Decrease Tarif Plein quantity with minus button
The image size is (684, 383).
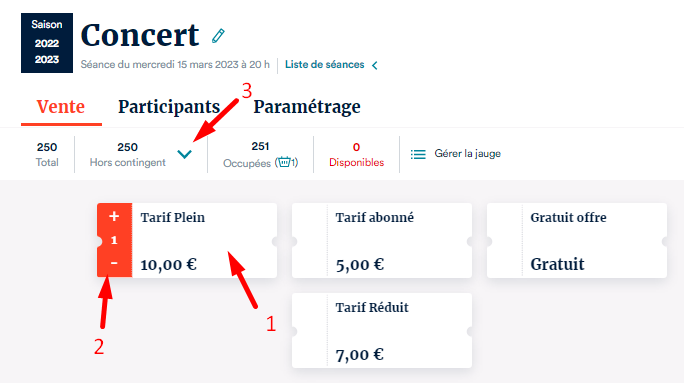(114, 263)
